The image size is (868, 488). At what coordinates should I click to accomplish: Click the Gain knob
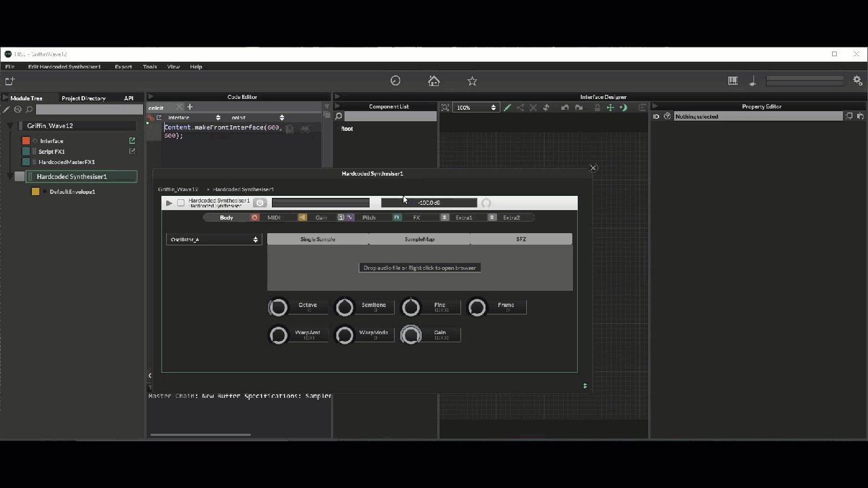pyautogui.click(x=411, y=335)
